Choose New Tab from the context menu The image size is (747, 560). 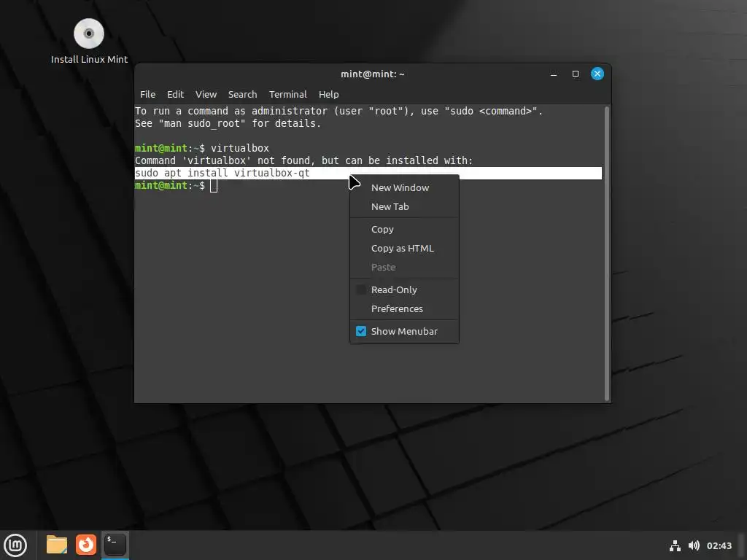click(404, 206)
